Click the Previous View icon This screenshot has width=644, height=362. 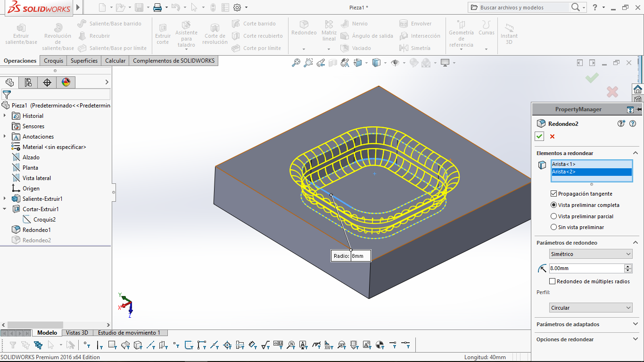click(321, 62)
